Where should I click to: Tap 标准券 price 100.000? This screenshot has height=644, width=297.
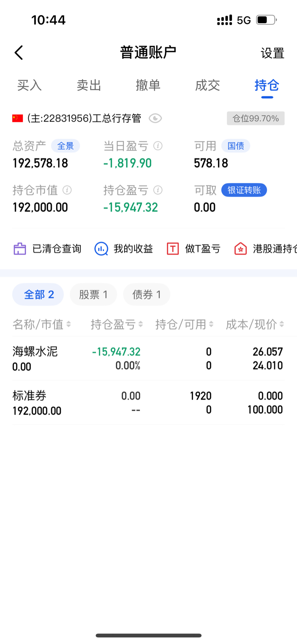(265, 409)
